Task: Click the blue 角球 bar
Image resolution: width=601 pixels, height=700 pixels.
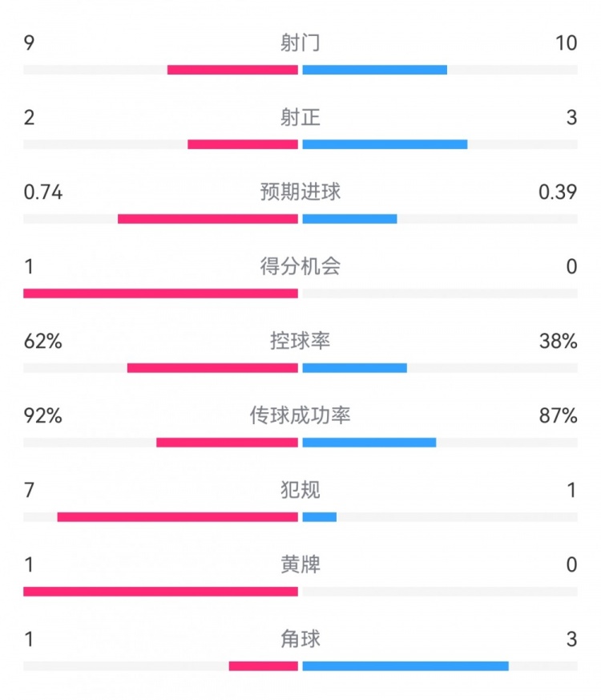Action: pos(405,666)
